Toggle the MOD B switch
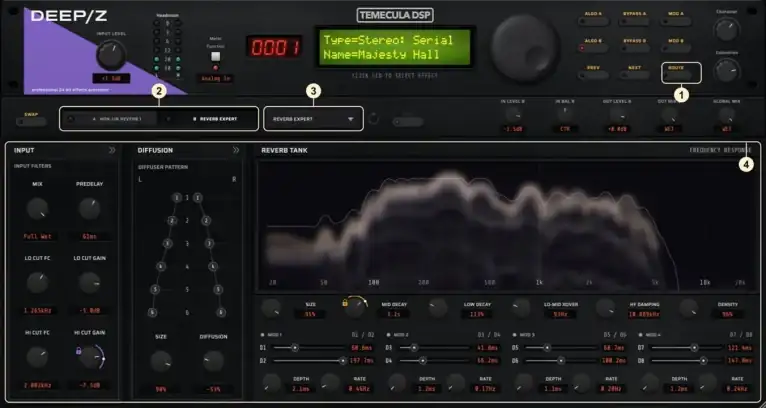This screenshot has height=408, width=766. click(x=676, y=48)
